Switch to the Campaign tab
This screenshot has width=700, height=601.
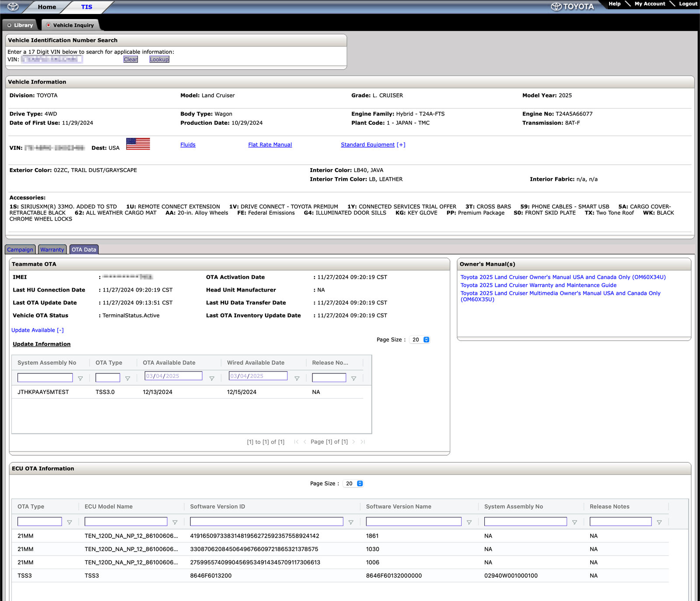point(20,250)
